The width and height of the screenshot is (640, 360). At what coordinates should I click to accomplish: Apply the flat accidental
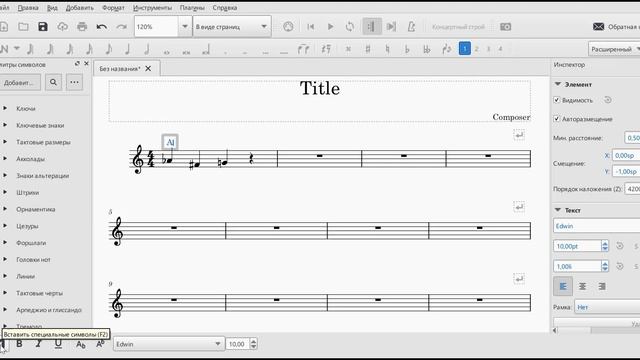click(x=407, y=49)
